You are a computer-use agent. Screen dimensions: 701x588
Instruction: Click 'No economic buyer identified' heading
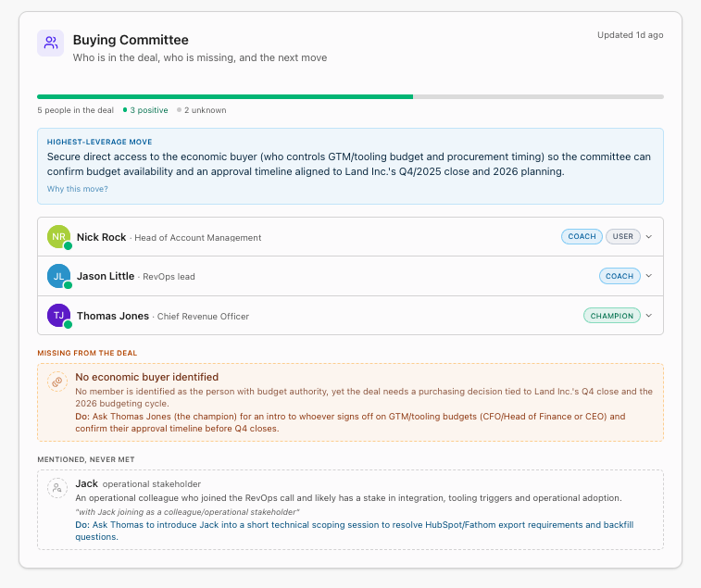click(146, 377)
